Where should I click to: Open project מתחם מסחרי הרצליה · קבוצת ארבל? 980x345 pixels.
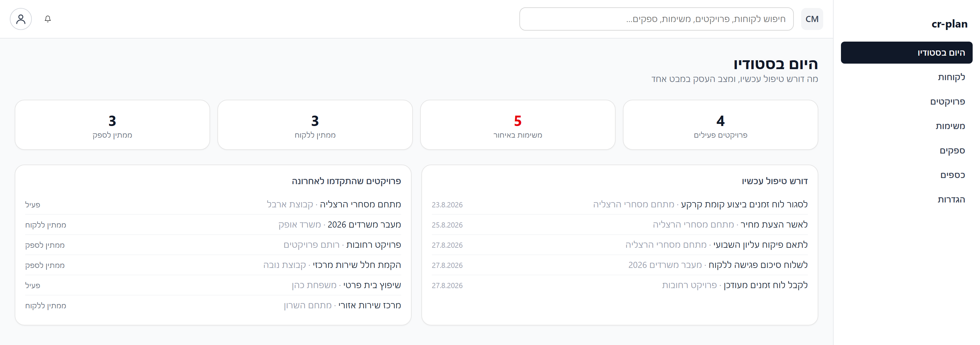coord(213,204)
